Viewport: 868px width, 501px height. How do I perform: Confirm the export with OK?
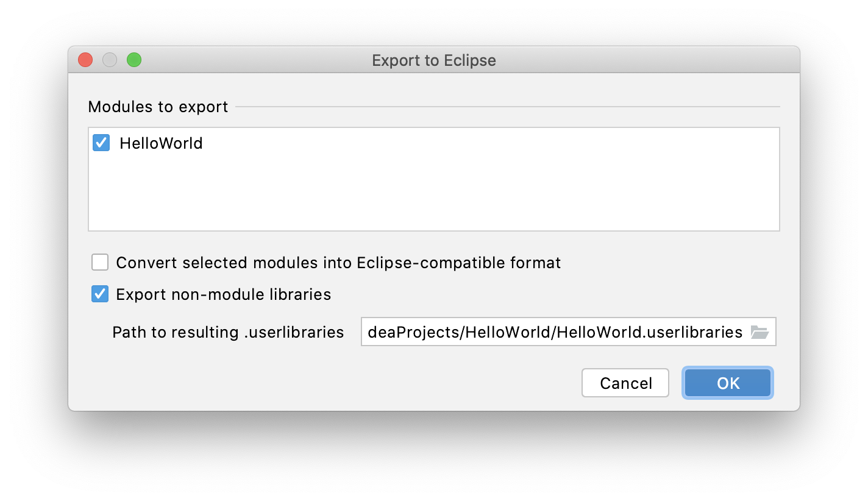[727, 383]
